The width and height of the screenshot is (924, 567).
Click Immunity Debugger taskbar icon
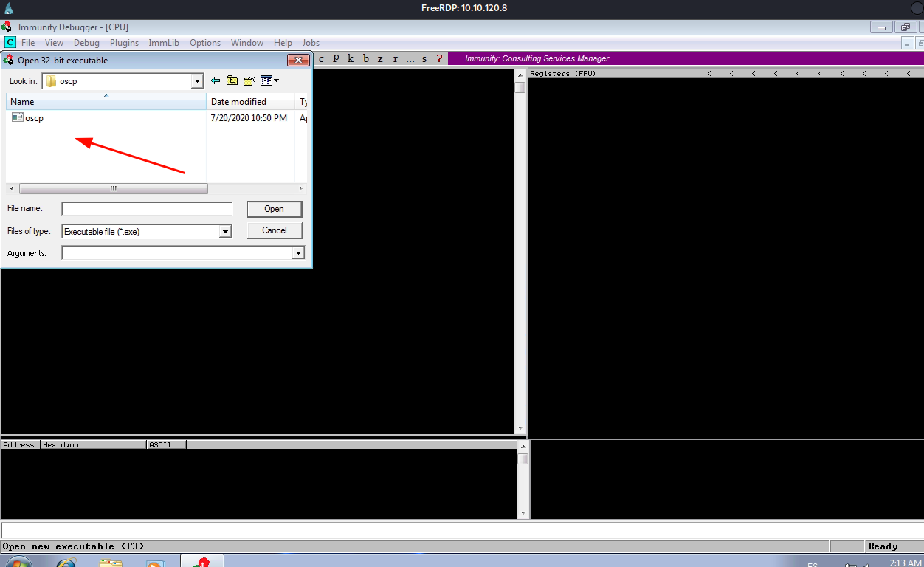coord(201,562)
